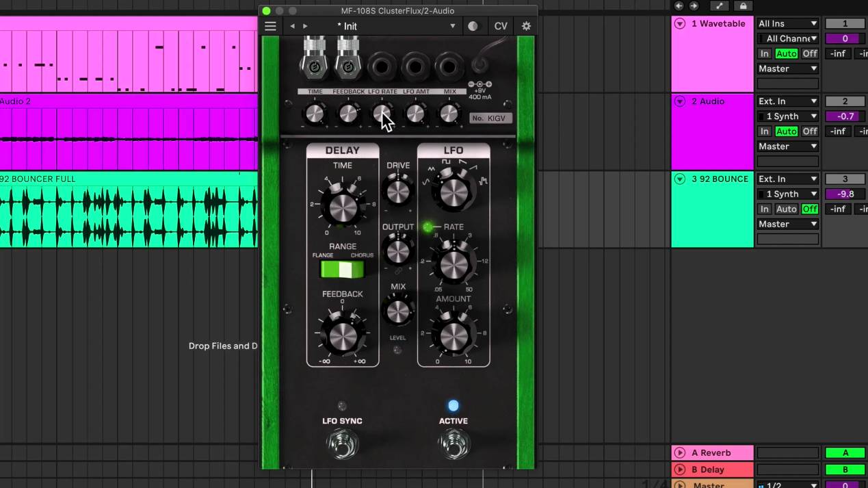
Task: Fold the 1 Wavetable track
Action: point(679,23)
